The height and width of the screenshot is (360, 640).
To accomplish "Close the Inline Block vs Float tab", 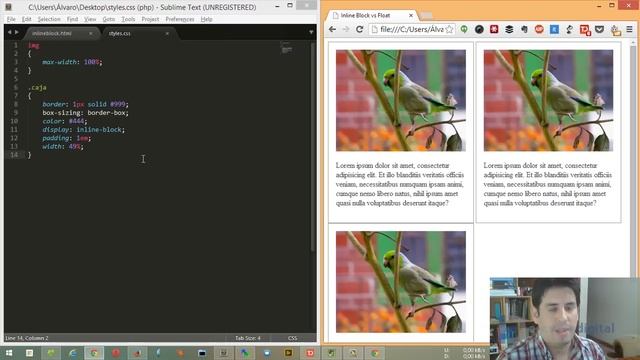I will coord(411,16).
